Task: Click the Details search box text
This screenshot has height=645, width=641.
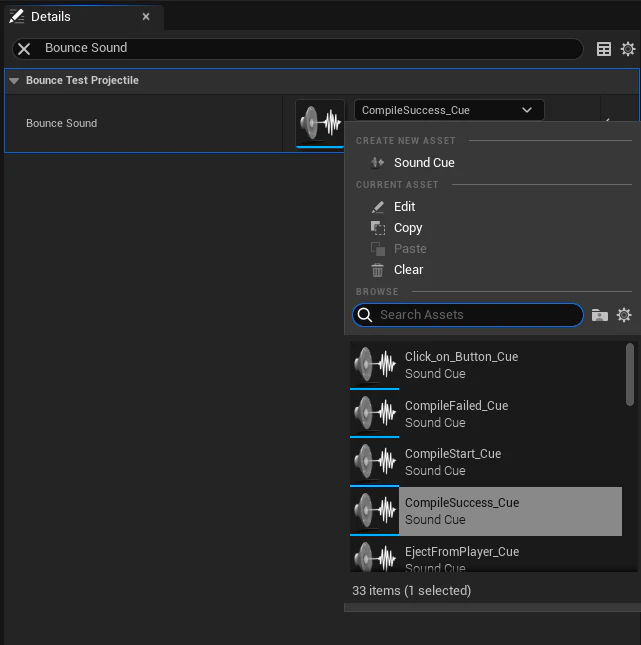Action: [x=86, y=48]
